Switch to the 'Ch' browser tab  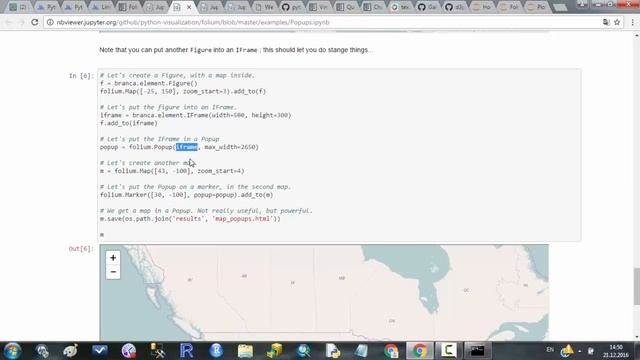click(373, 7)
